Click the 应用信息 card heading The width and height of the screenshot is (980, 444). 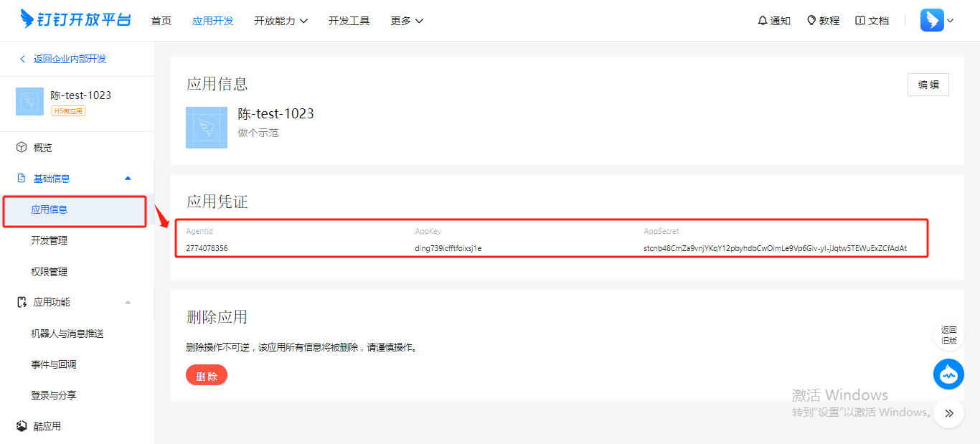tap(217, 84)
